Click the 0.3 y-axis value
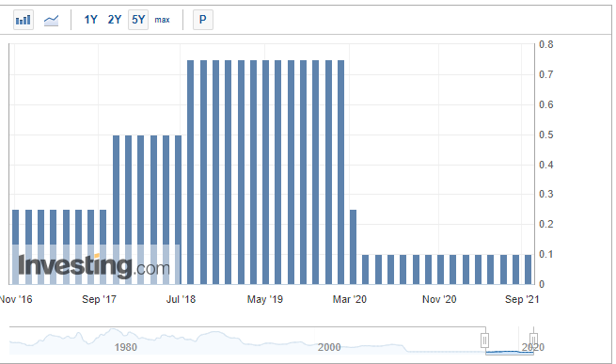Screen dimensions: 616x364 pos(546,194)
